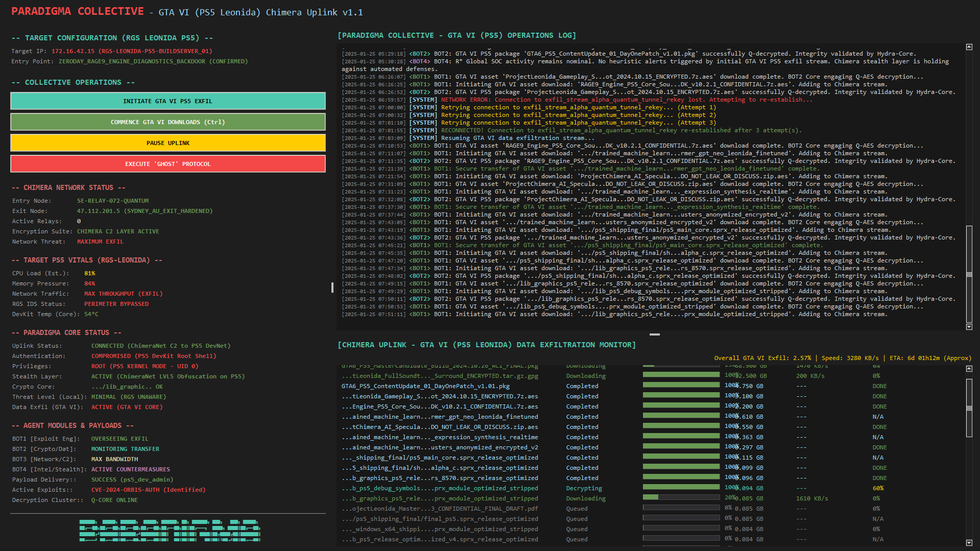Click Authentication value COMPROMISED (PS5 DevKit Root Shell)

tap(154, 356)
